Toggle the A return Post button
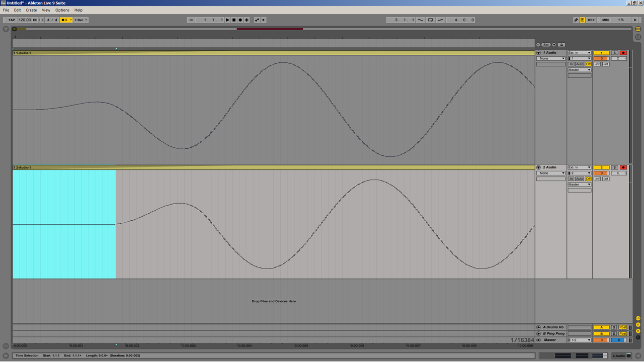The height and width of the screenshot is (362, 644). (x=623, y=327)
